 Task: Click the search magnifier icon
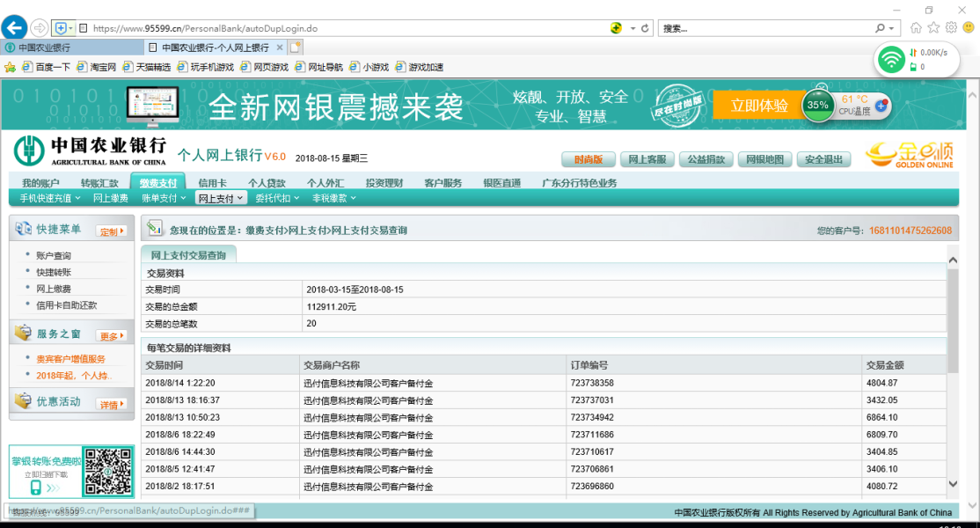[880, 28]
